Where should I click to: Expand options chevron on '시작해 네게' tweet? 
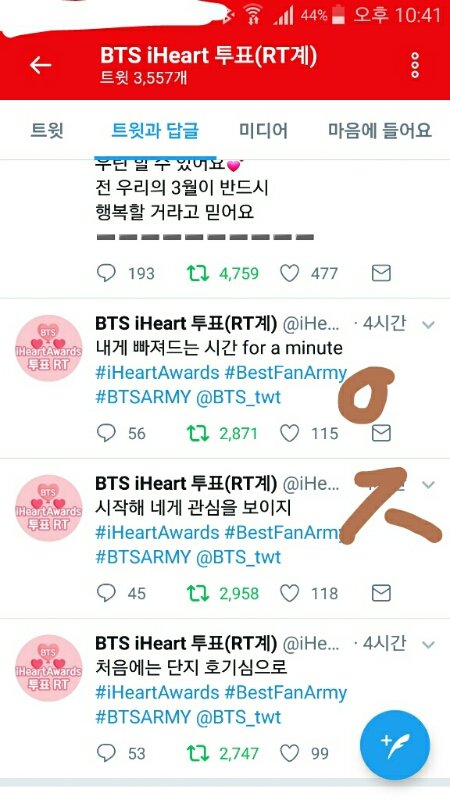pyautogui.click(x=429, y=484)
